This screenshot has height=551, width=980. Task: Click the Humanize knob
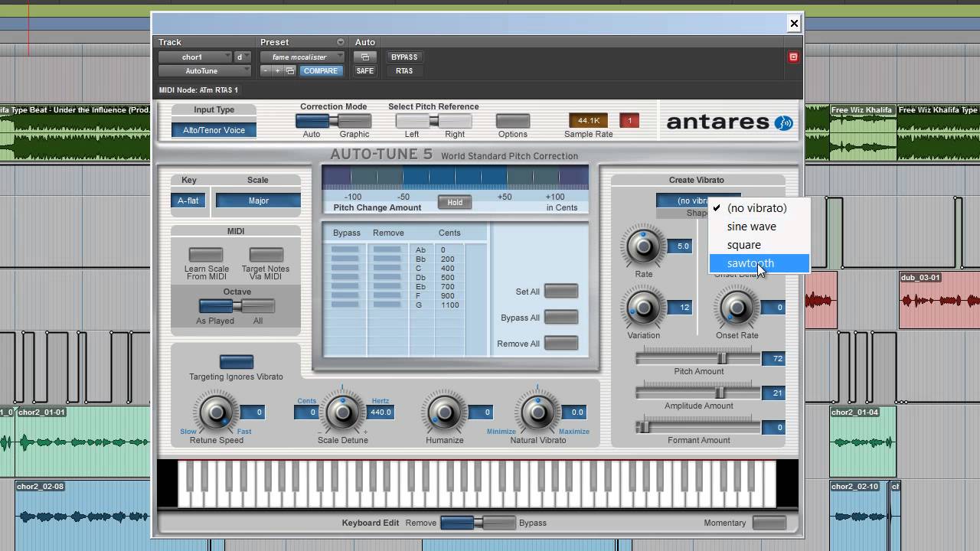tap(444, 412)
